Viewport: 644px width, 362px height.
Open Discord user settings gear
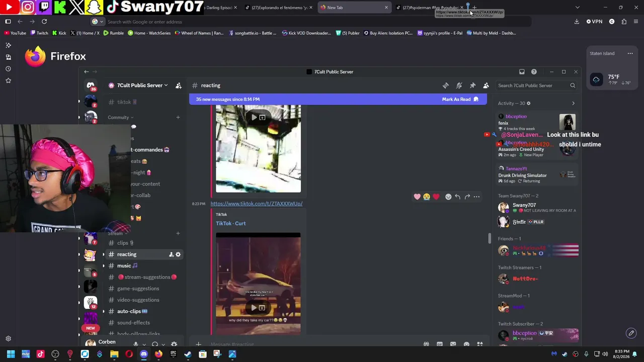(x=174, y=344)
